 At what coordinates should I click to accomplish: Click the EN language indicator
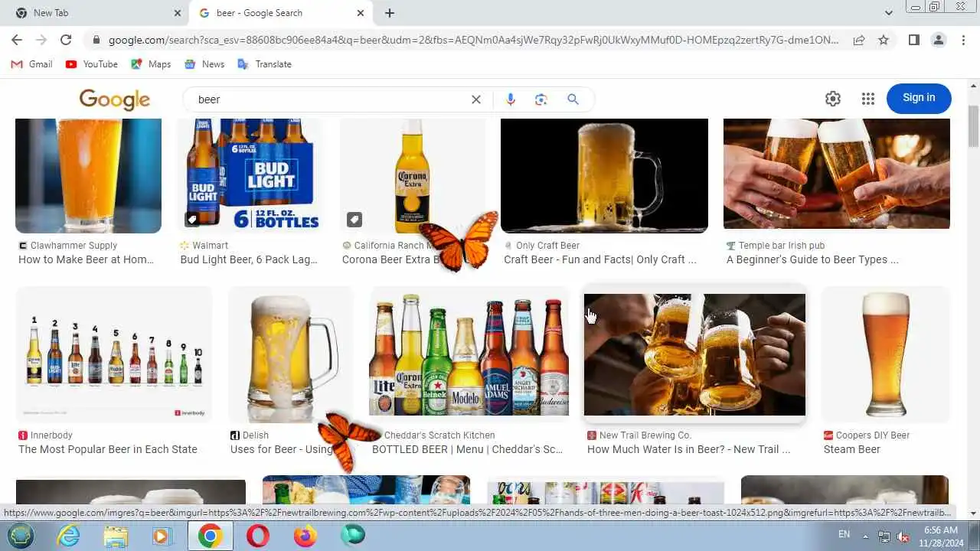[x=844, y=534]
